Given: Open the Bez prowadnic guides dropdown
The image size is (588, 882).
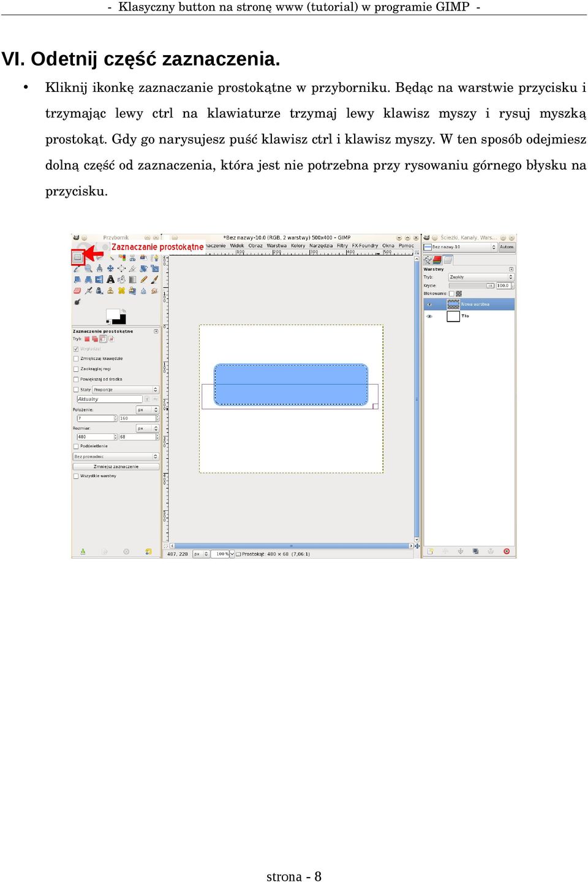Looking at the screenshot, I should point(116,456).
